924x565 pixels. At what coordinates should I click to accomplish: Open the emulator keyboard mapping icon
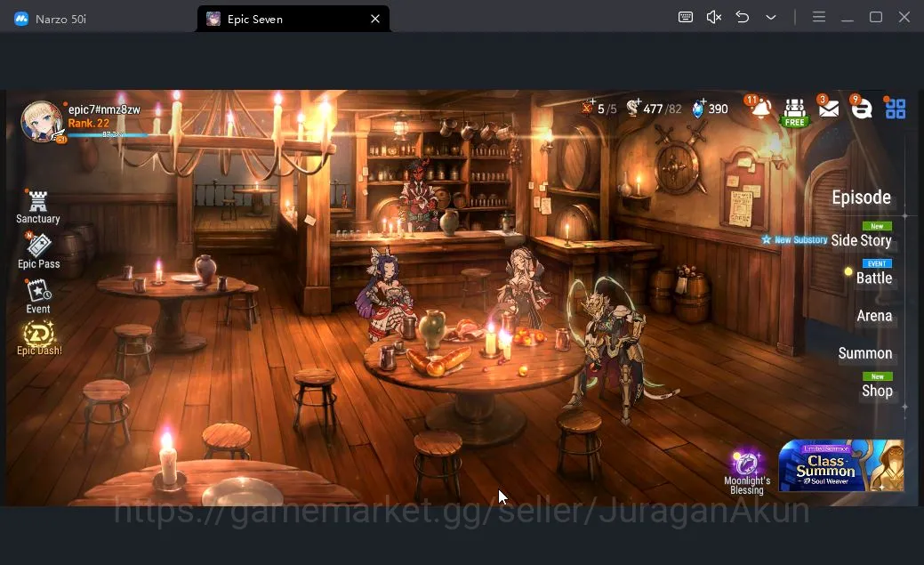(686, 17)
